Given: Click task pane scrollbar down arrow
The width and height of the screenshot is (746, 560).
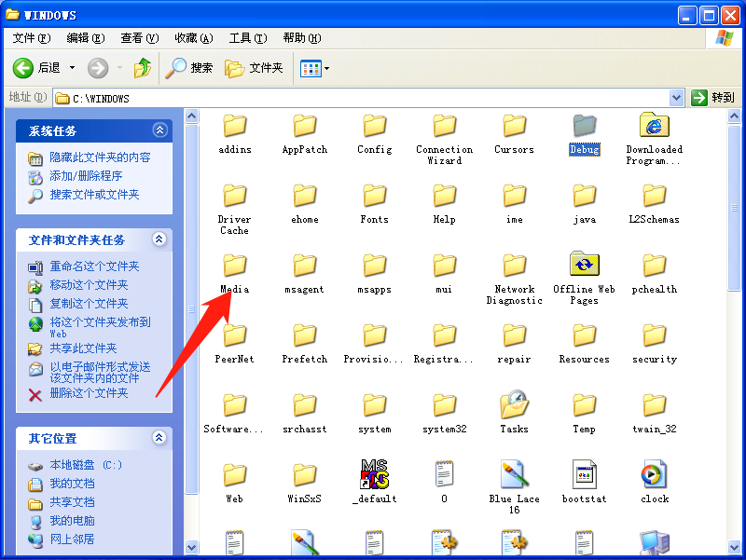Looking at the screenshot, I should pos(191,547).
